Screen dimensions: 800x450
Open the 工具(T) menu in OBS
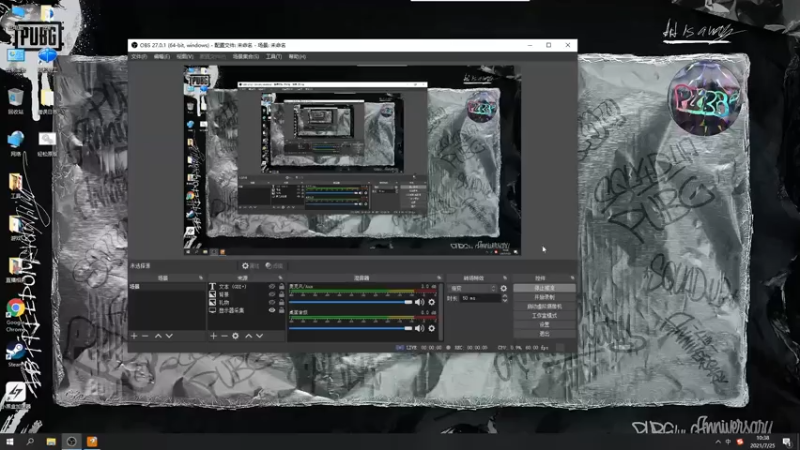click(x=273, y=57)
